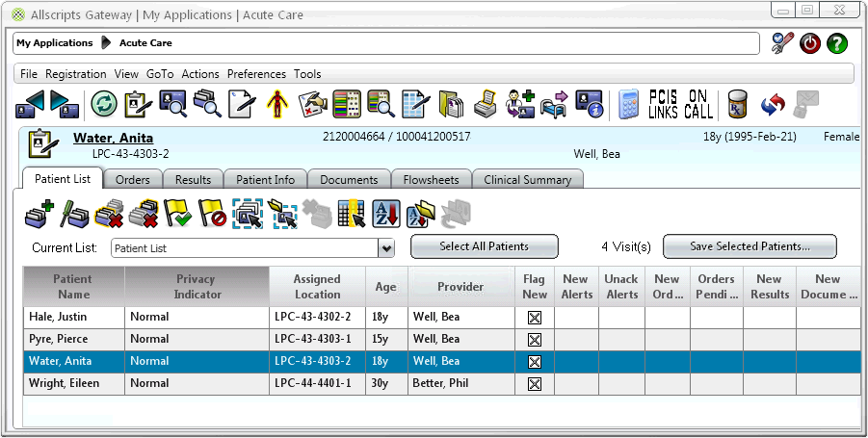Image resolution: width=868 pixels, height=438 pixels.
Task: Click the A-Z sort icon with red arrow
Action: click(385, 213)
